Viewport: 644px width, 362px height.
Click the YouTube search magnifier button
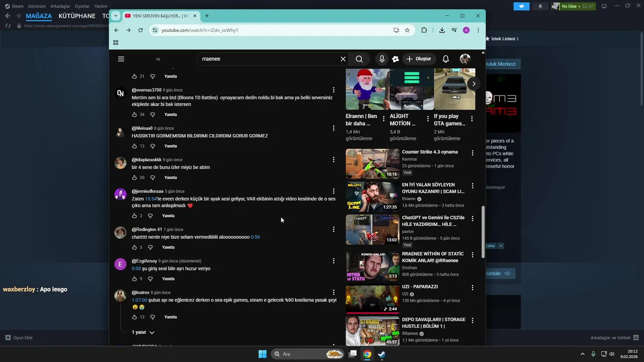[359, 59]
